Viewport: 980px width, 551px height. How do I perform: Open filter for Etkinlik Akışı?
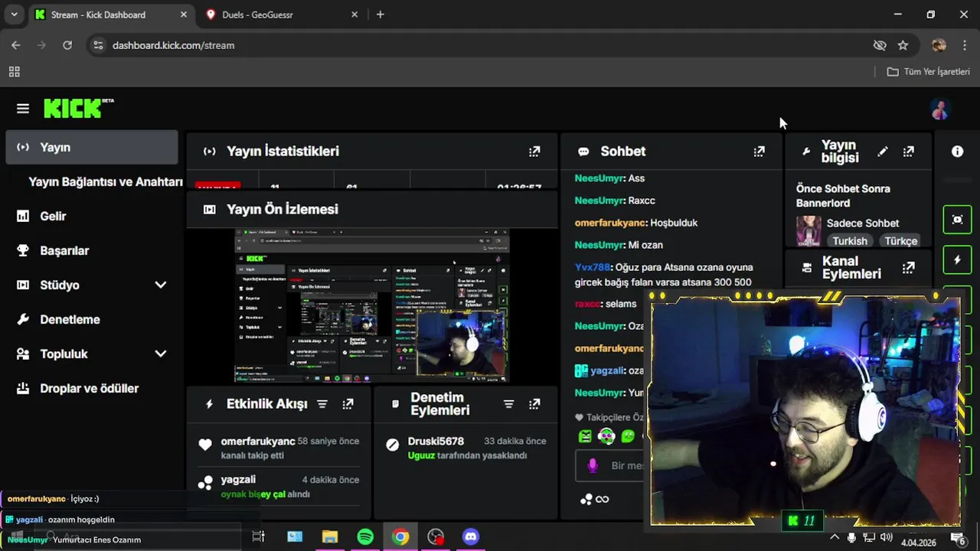point(322,404)
